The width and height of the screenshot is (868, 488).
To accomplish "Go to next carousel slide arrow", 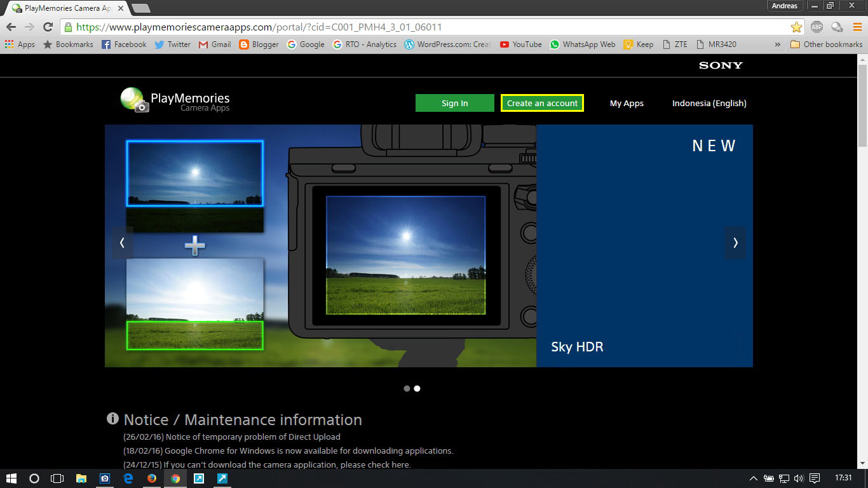I will tap(736, 242).
